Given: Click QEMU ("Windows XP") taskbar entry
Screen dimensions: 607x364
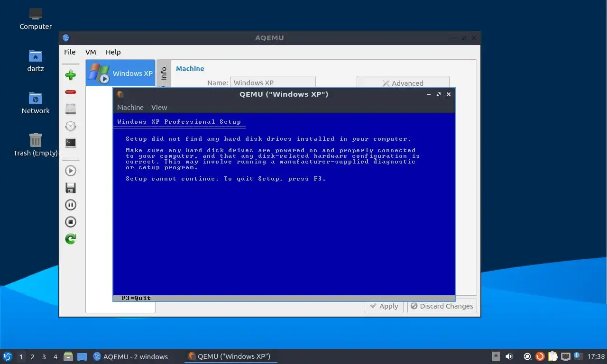Looking at the screenshot, I should 230,356.
